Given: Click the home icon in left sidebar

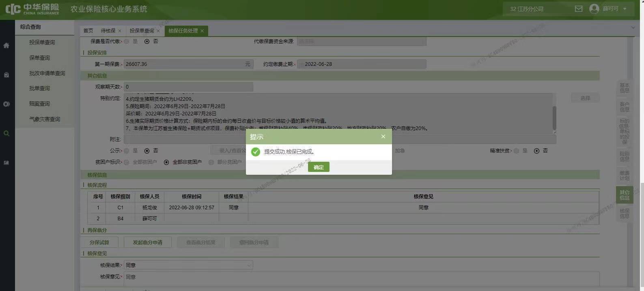Looking at the screenshot, I should [6, 46].
